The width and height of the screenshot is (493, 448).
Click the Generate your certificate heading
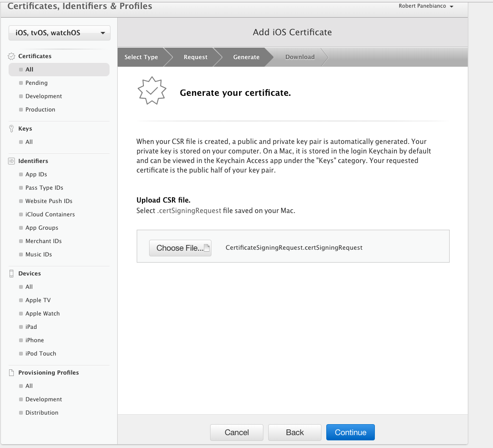pos(235,93)
